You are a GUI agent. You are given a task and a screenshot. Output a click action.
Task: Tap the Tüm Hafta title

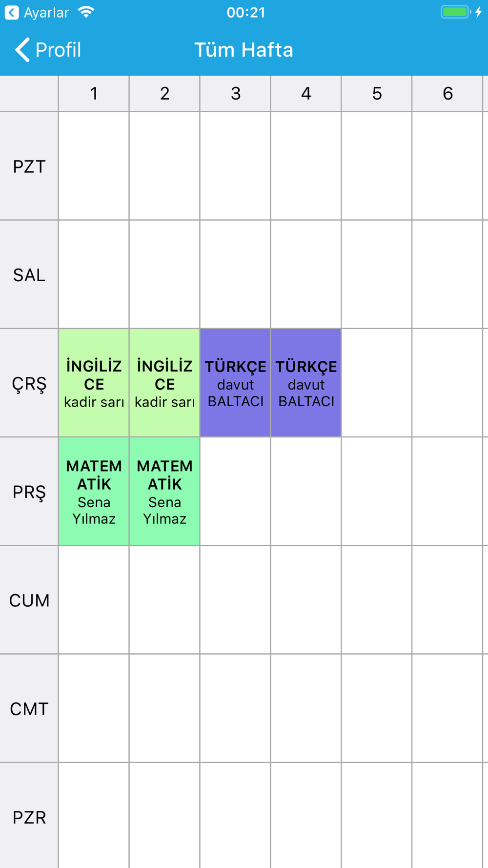pos(244,50)
